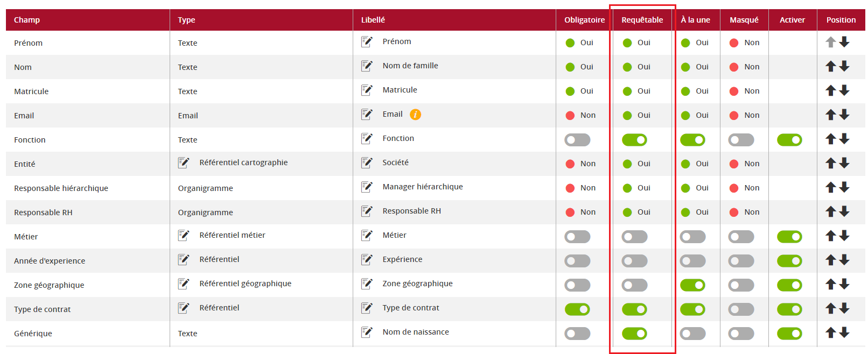Edit the Prénom label with pencil icon
The height and width of the screenshot is (354, 868).
point(367,41)
